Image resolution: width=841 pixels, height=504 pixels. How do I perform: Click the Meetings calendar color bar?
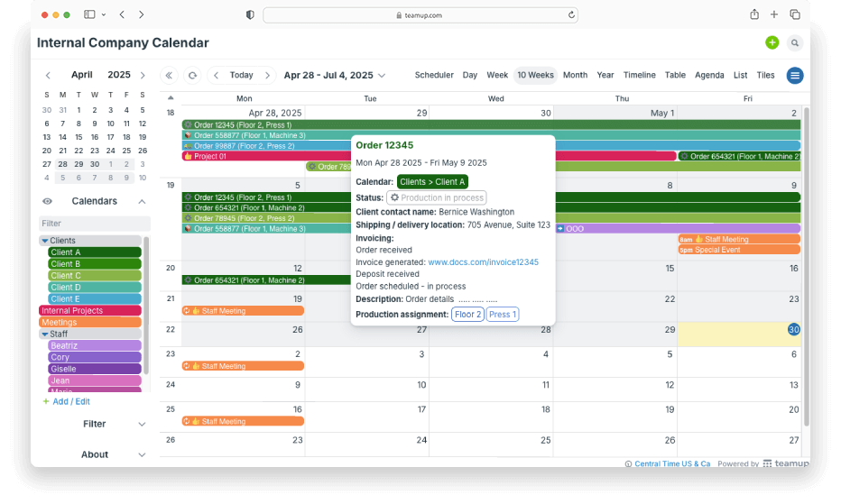[90, 322]
